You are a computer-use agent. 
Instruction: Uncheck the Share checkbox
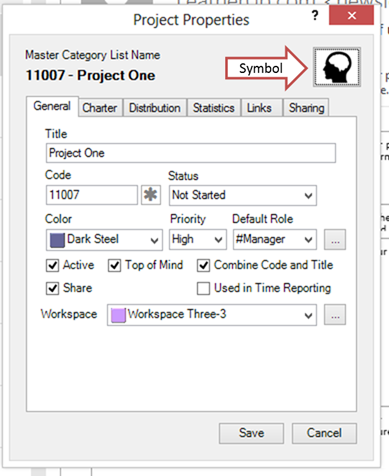pos(52,288)
